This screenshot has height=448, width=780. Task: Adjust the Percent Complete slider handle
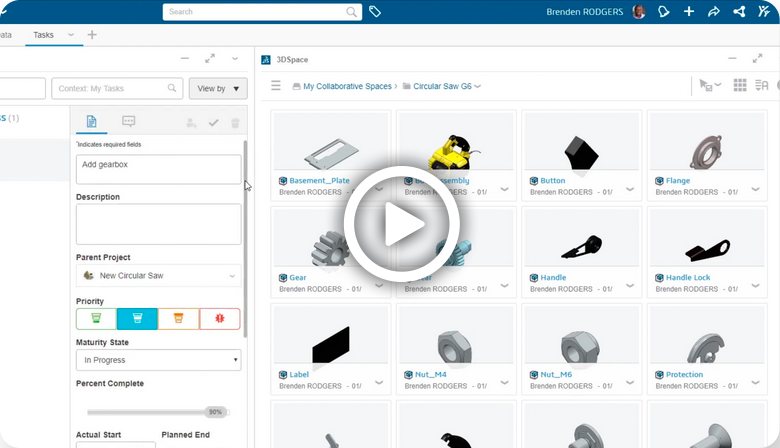click(x=216, y=412)
